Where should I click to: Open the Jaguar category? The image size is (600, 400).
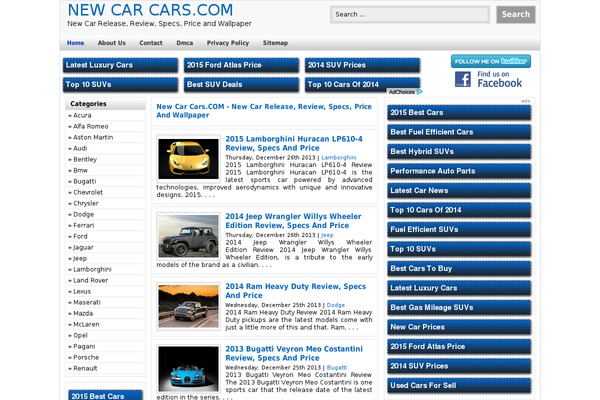click(83, 248)
